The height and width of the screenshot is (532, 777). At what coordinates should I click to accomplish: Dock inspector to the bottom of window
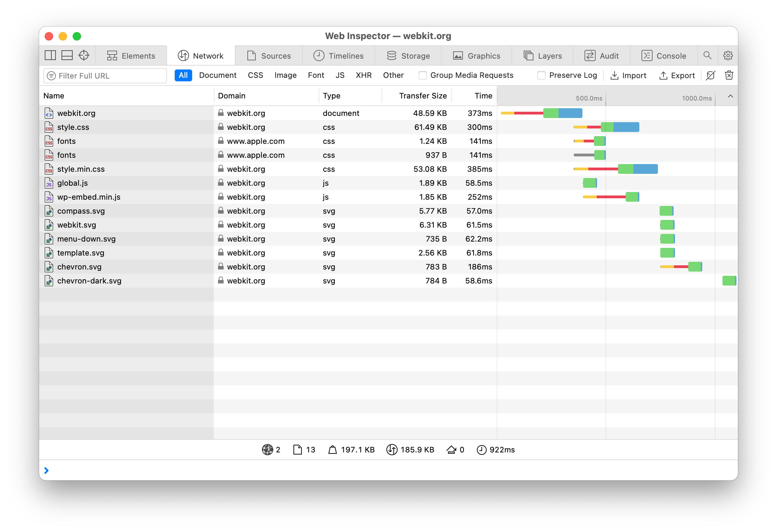click(67, 56)
